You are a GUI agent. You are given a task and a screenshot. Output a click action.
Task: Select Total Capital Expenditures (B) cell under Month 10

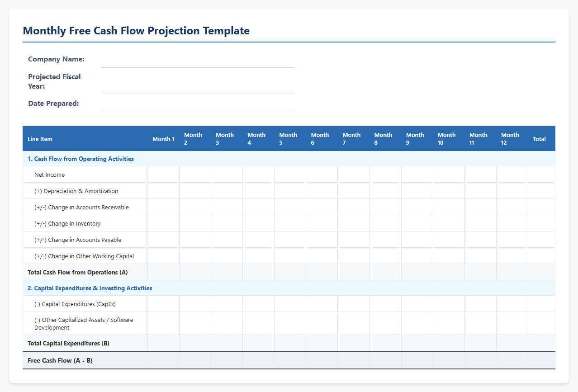click(449, 343)
